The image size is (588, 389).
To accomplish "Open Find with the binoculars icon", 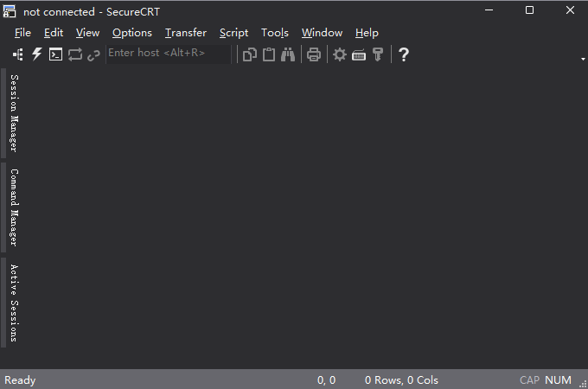I will (288, 54).
